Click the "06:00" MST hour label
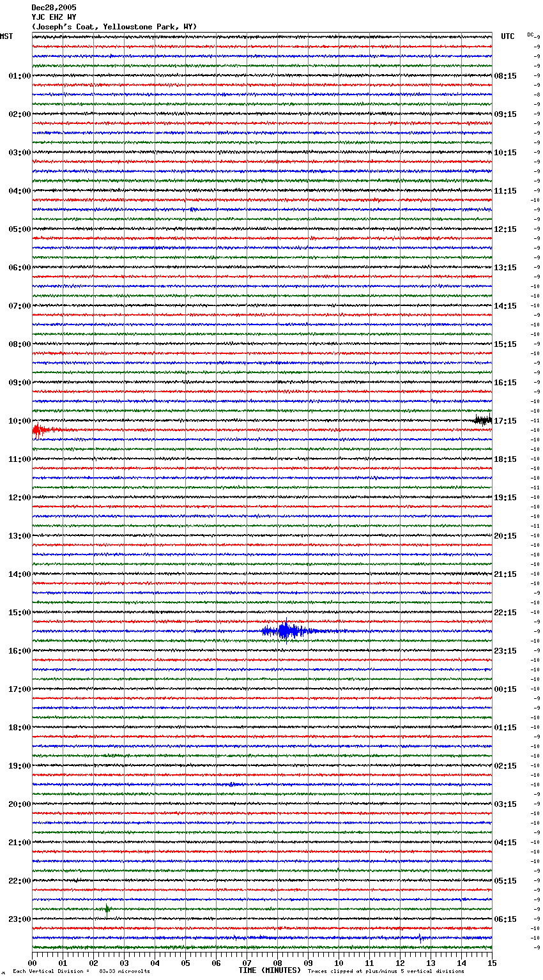The width and height of the screenshot is (543, 980). click(19, 268)
